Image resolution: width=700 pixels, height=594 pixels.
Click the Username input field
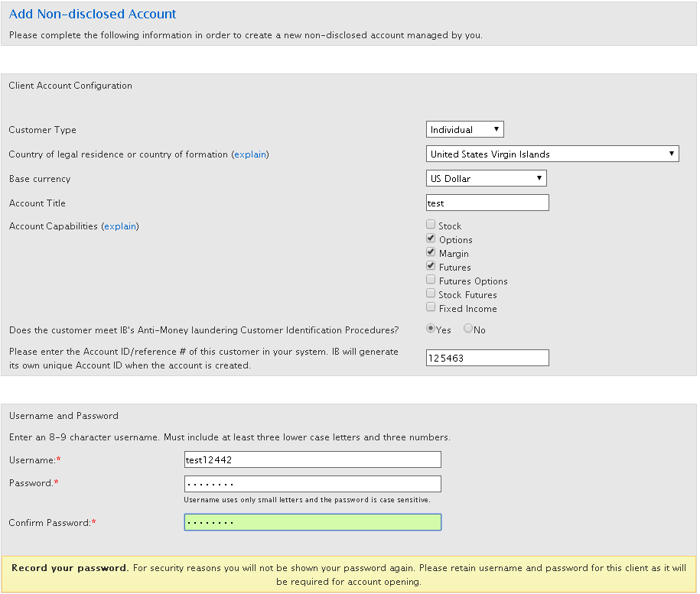tap(312, 459)
